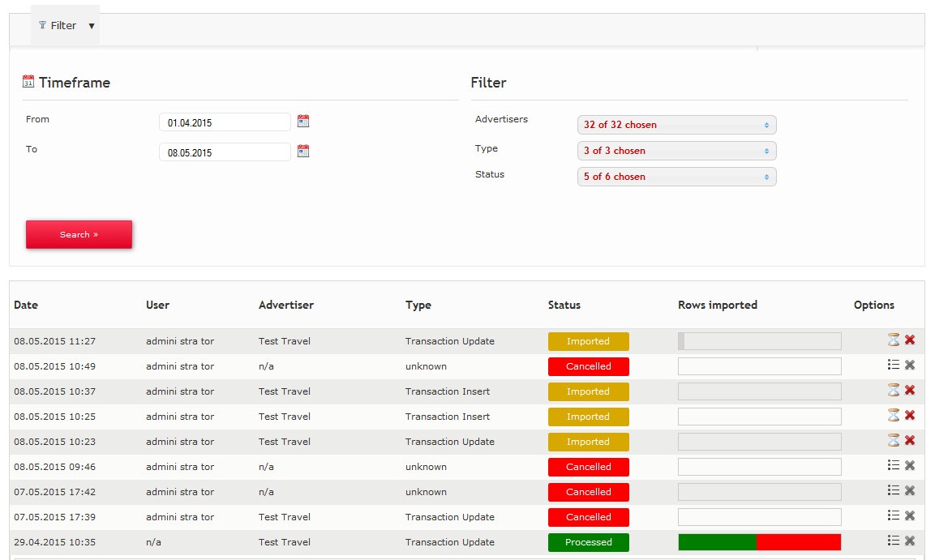Click the hourglass icon in the 11:27 row
Viewport: 935px width, 560px height.
click(894, 340)
